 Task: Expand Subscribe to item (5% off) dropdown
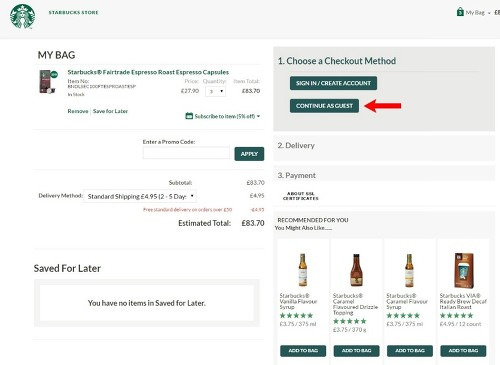[227, 116]
